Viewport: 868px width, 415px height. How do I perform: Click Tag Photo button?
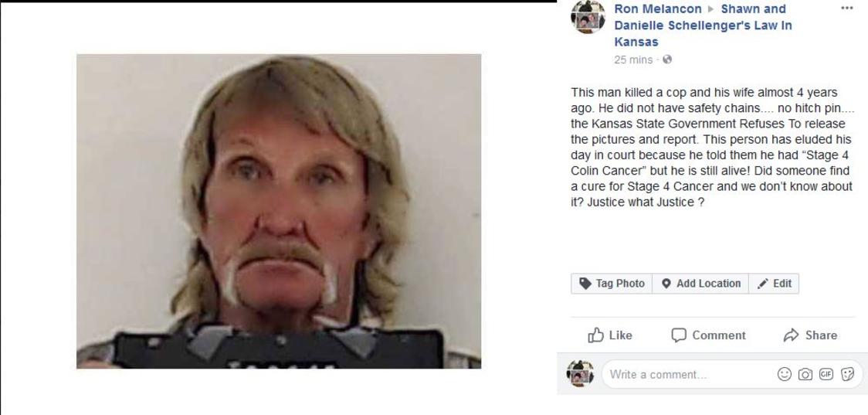point(612,284)
